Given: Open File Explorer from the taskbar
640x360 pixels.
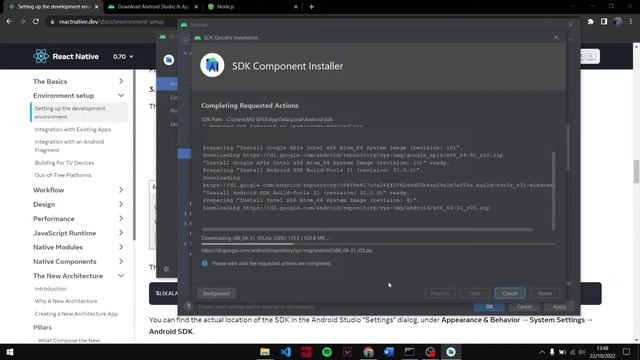Looking at the screenshot, I should 264,352.
